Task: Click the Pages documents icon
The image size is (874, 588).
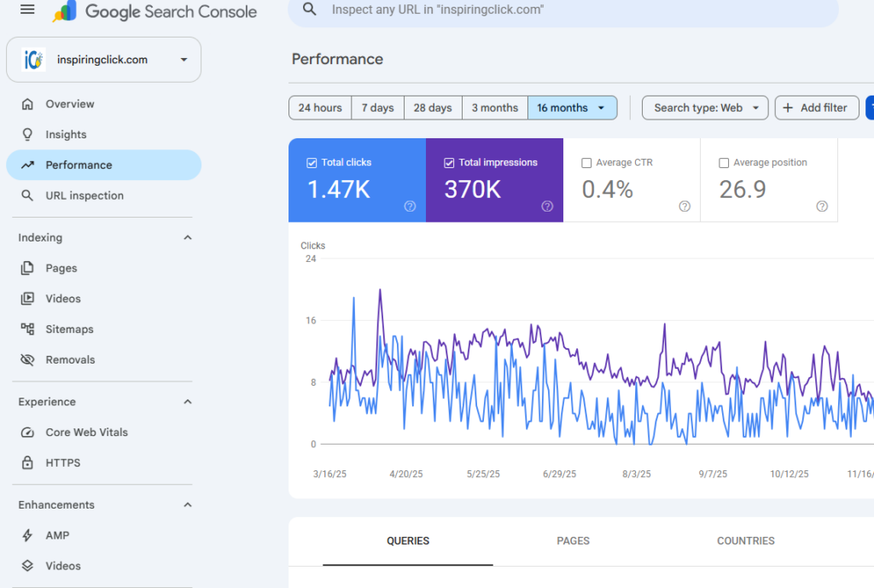Action: pos(27,268)
